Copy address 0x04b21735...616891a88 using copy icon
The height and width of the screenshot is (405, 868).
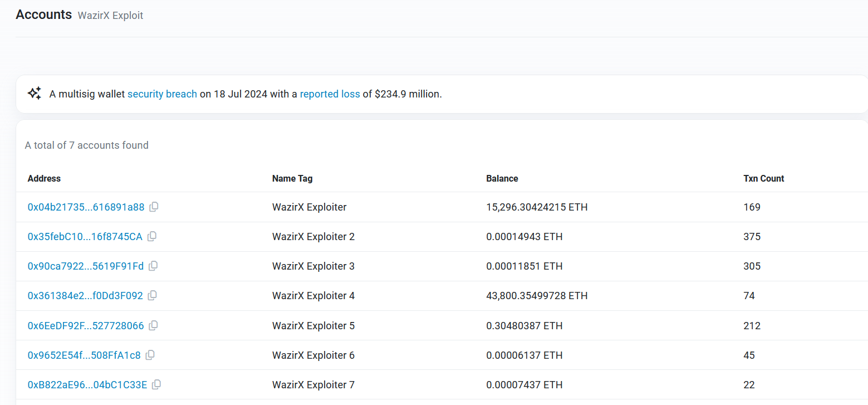(154, 207)
